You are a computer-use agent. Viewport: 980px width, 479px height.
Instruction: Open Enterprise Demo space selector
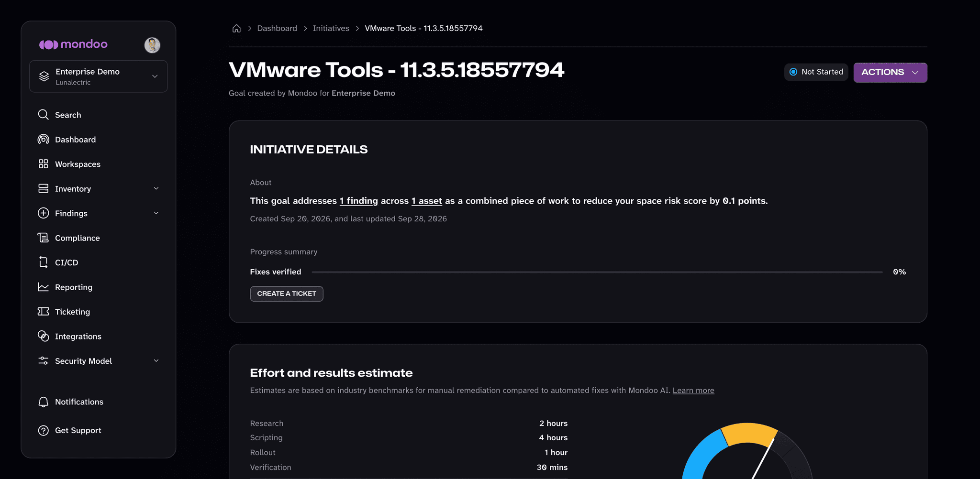99,76
